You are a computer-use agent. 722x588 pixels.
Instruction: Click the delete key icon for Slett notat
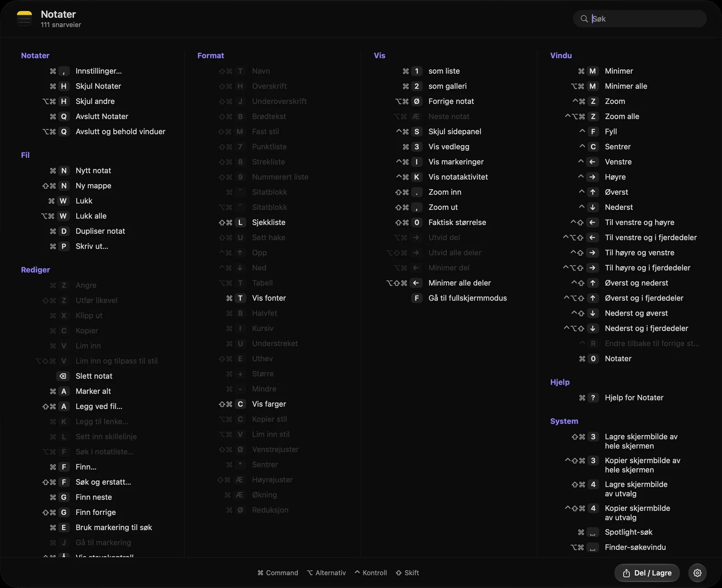pyautogui.click(x=63, y=376)
